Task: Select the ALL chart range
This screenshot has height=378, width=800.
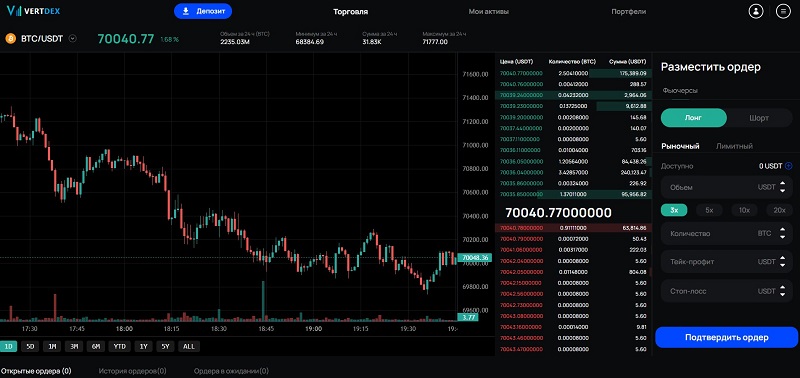Action: (x=189, y=346)
